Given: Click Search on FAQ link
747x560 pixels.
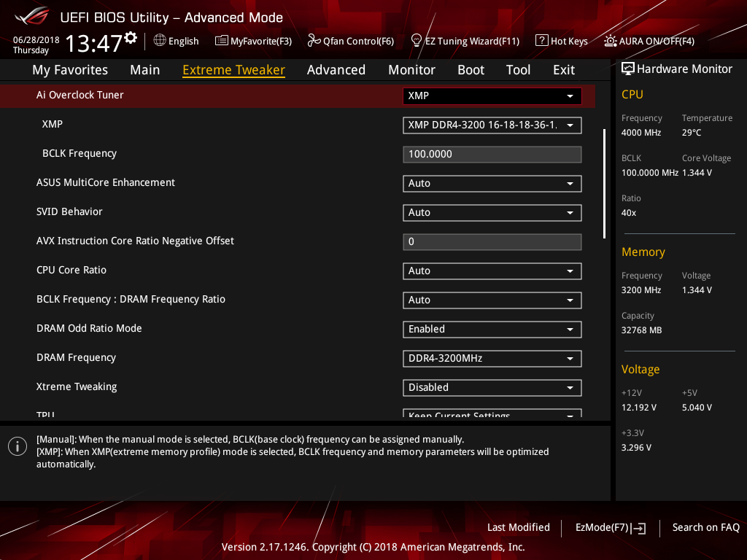Looking at the screenshot, I should 705,527.
